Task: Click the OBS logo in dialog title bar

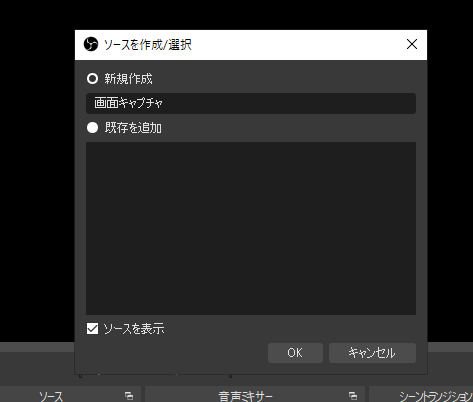Action: 91,44
